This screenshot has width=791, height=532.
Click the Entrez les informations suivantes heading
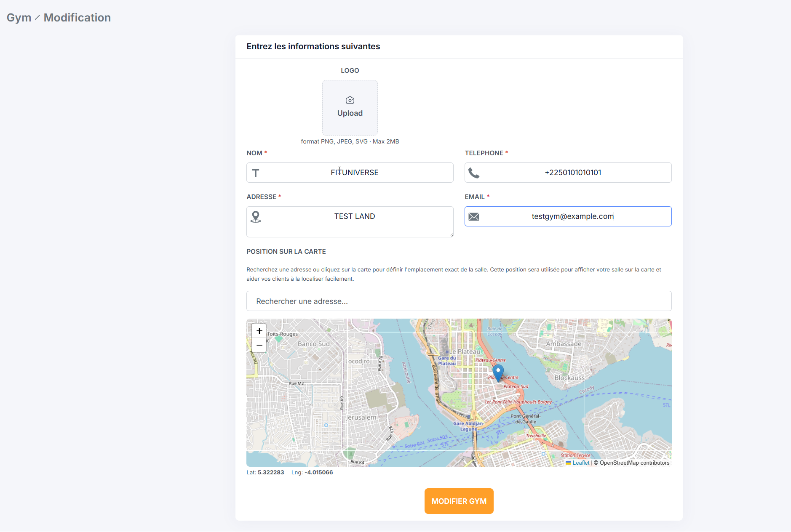[x=313, y=47]
